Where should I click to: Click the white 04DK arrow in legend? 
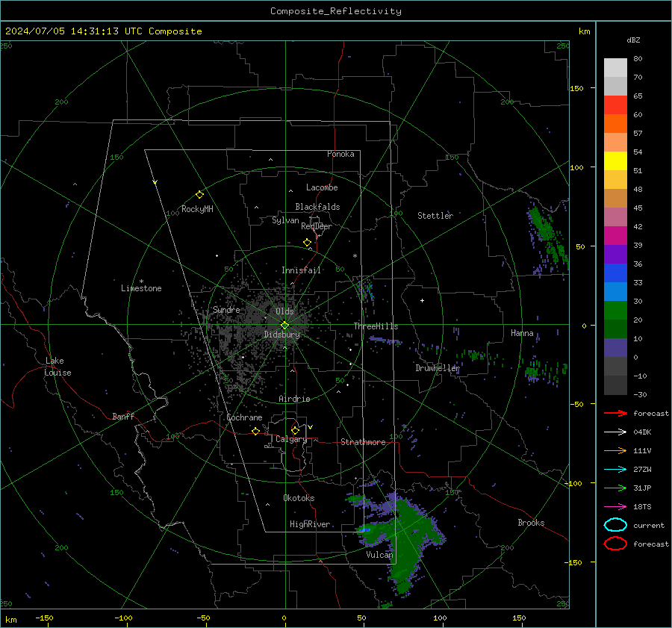click(615, 432)
